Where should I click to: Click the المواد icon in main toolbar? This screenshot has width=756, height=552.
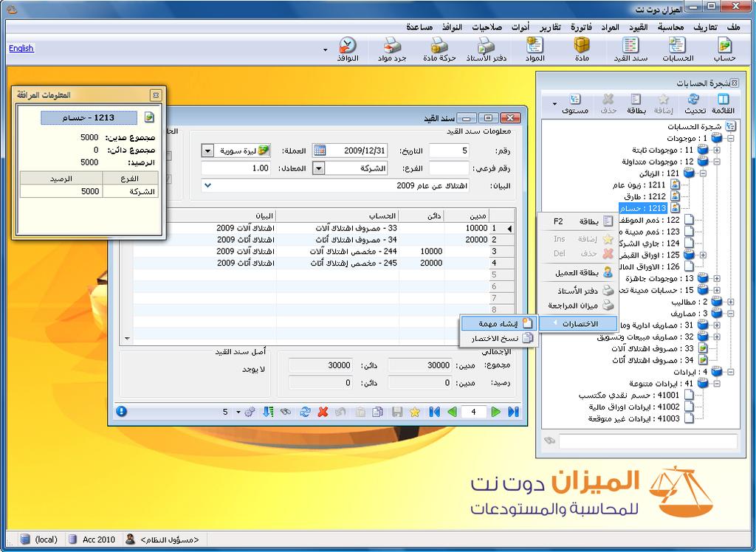[535, 49]
